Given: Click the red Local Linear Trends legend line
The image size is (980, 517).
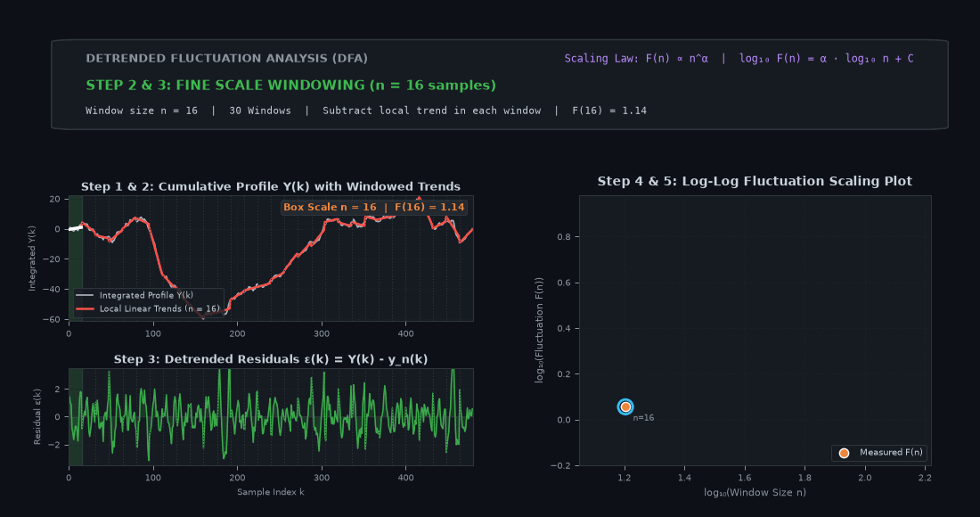Looking at the screenshot, I should tap(85, 308).
